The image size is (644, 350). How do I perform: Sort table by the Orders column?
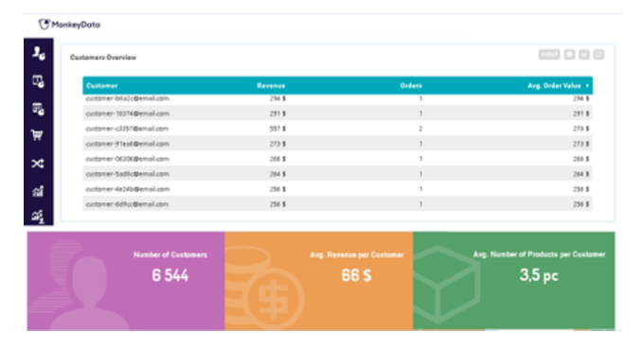pyautogui.click(x=411, y=86)
